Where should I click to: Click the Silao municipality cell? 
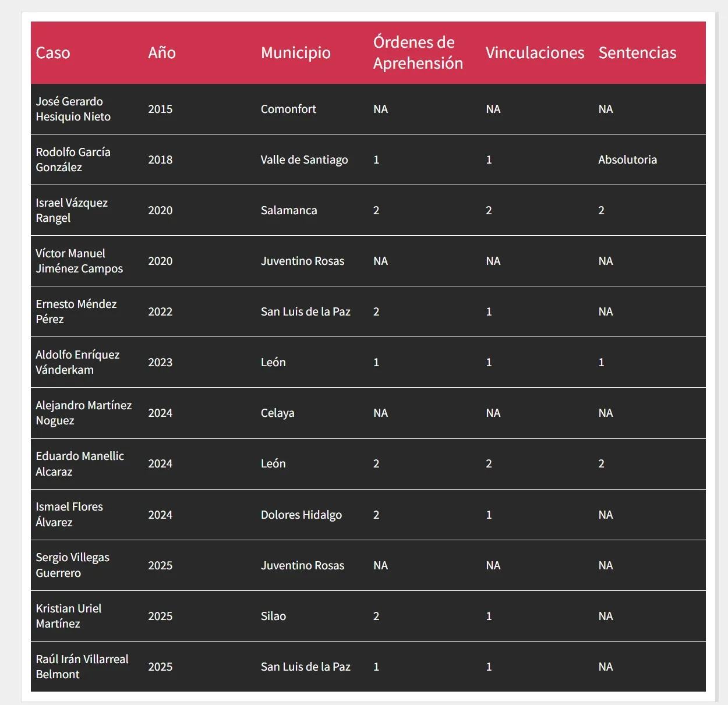[274, 616]
